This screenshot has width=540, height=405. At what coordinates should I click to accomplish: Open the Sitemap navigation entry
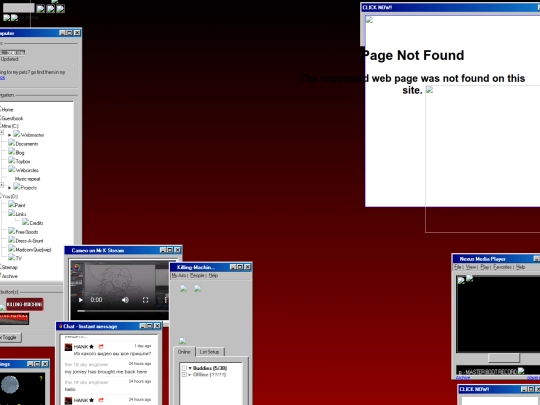tap(9, 267)
